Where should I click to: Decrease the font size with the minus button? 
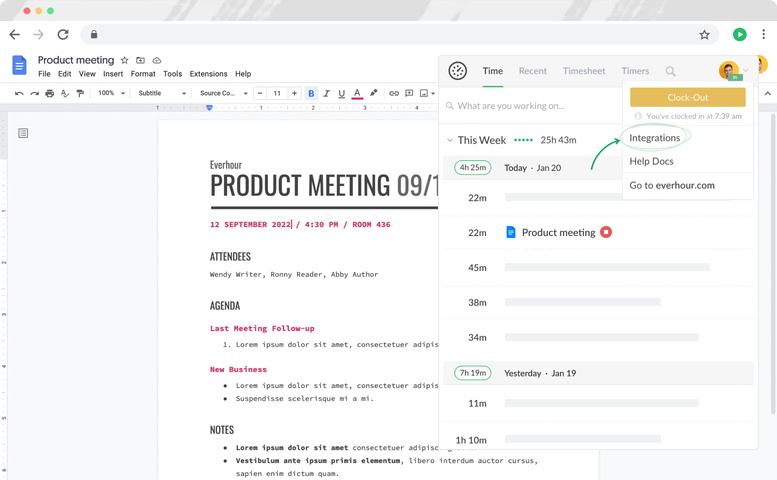coord(260,93)
